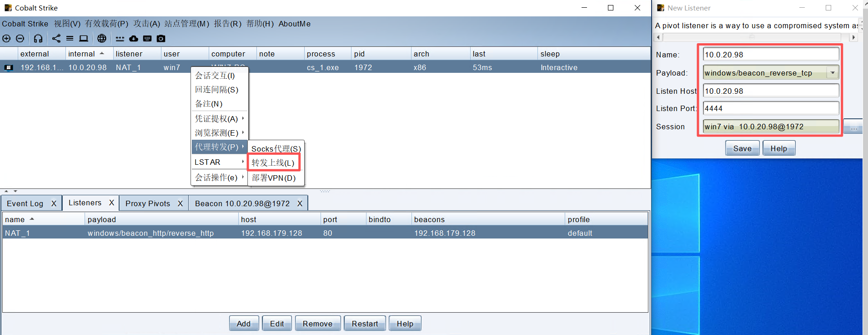Choose 会话交互(I) from context menu
868x335 pixels.
(220, 76)
